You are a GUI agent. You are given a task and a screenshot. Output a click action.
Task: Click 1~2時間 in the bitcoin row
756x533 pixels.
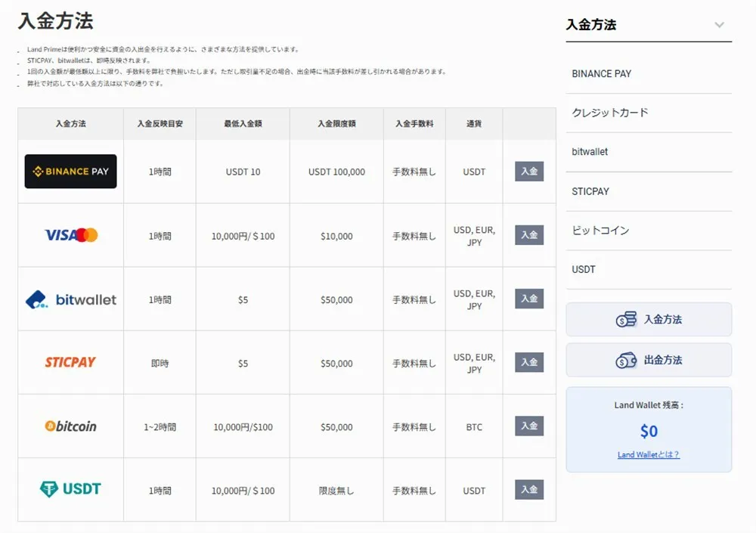click(160, 427)
